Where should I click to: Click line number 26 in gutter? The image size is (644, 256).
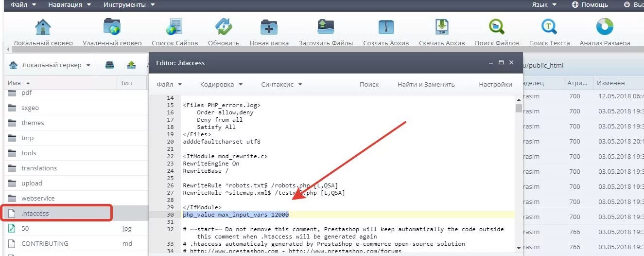pyautogui.click(x=170, y=185)
